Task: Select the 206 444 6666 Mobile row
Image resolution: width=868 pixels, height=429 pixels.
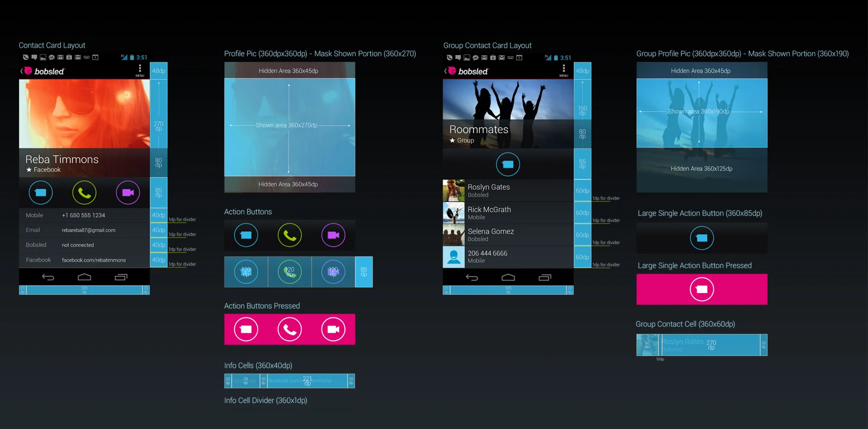Action: point(508,257)
